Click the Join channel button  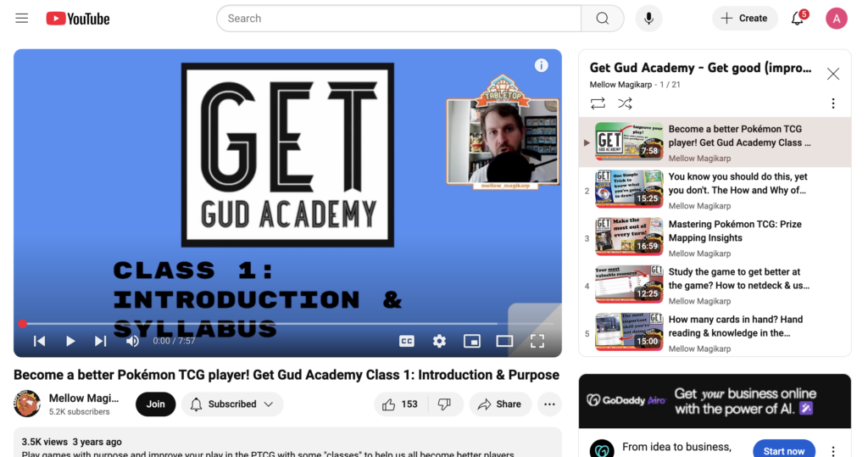tap(156, 404)
